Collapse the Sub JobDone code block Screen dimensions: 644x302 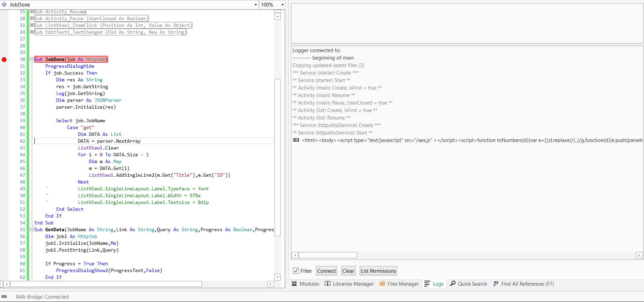[32, 59]
